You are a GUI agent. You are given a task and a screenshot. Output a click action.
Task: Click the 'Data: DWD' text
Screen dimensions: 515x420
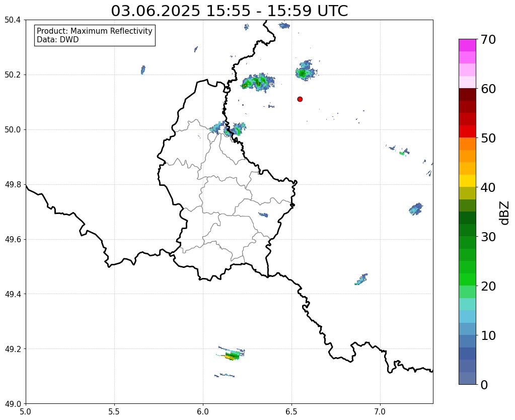pyautogui.click(x=57, y=40)
